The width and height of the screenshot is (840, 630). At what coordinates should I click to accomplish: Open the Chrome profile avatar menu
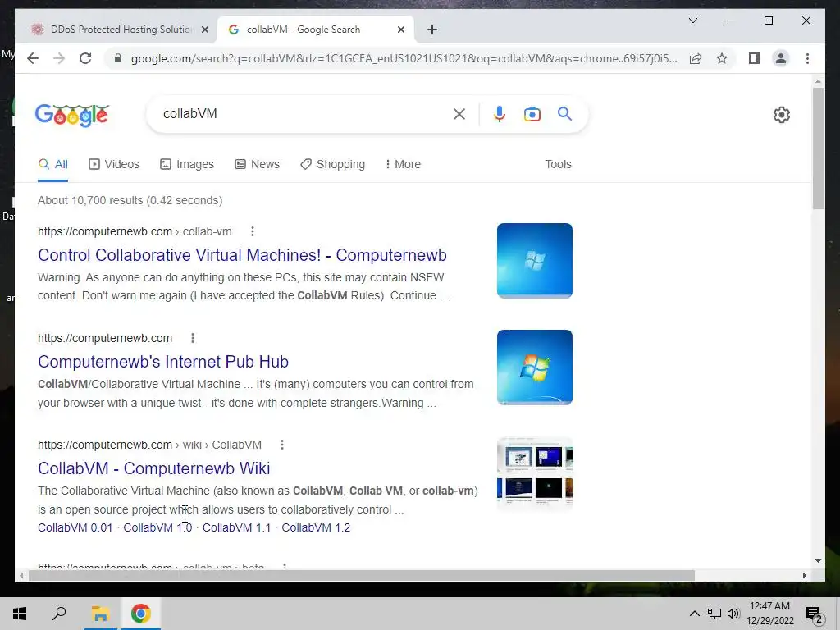[x=781, y=58]
